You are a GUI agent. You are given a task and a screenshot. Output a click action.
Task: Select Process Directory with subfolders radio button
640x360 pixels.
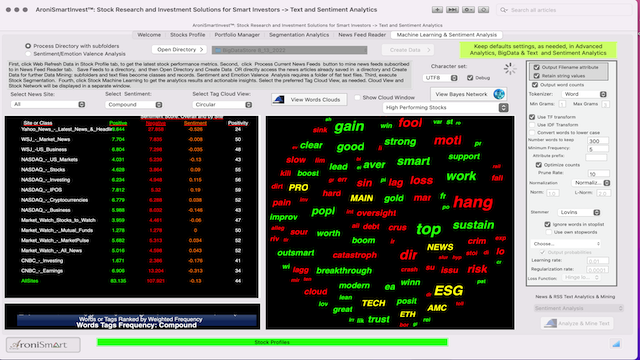coord(28,46)
